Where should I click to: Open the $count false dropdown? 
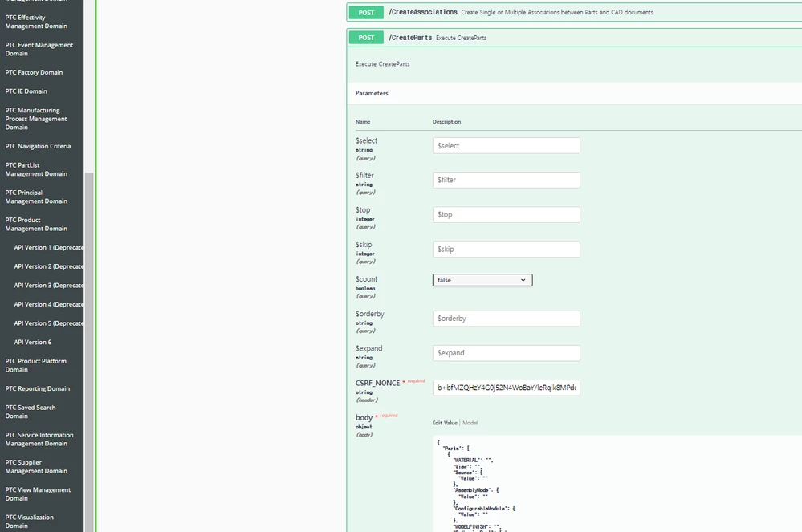(482, 280)
